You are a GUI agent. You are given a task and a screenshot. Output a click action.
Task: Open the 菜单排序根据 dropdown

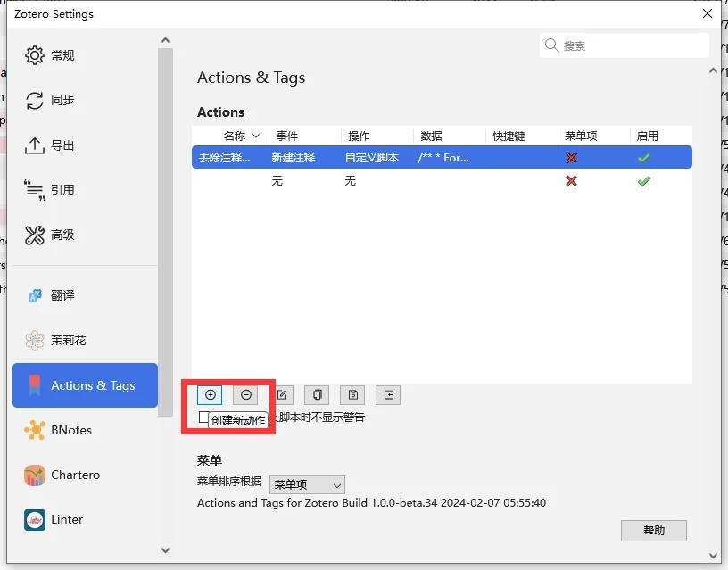(x=307, y=485)
